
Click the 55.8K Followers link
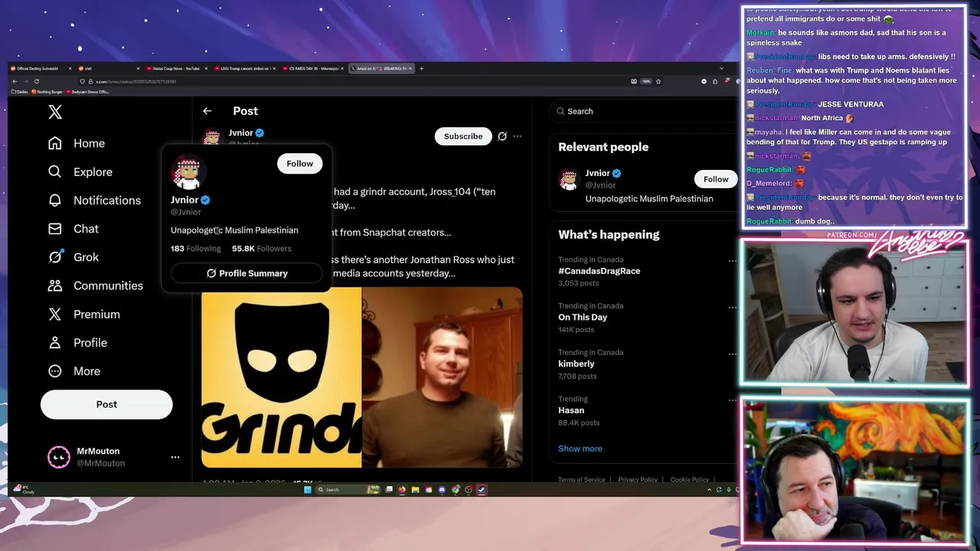(x=261, y=249)
